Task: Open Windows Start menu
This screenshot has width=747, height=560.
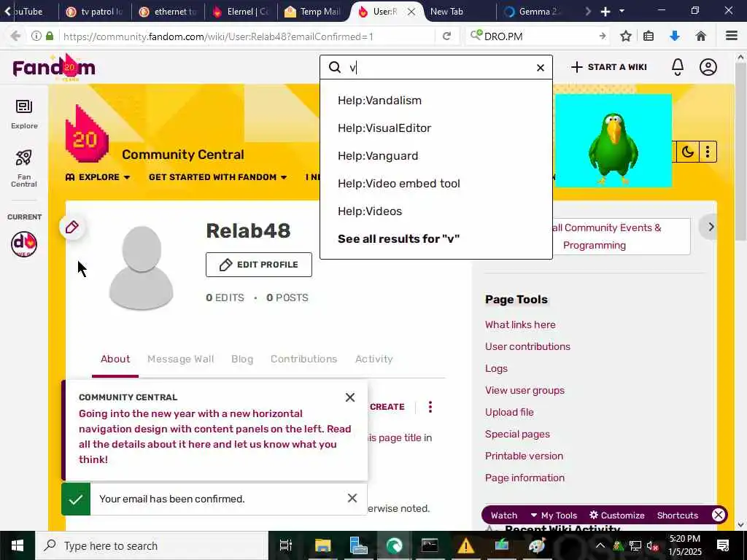Action: pyautogui.click(x=18, y=545)
